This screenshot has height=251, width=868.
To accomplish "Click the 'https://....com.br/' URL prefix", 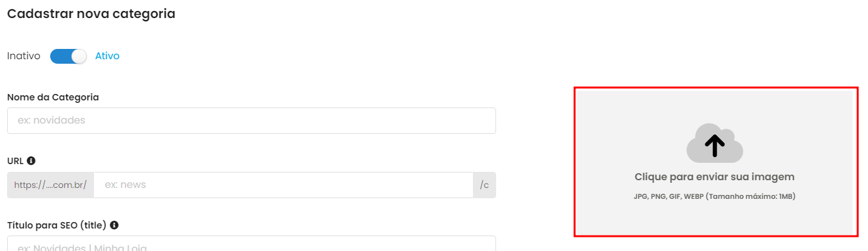I will pos(50,185).
